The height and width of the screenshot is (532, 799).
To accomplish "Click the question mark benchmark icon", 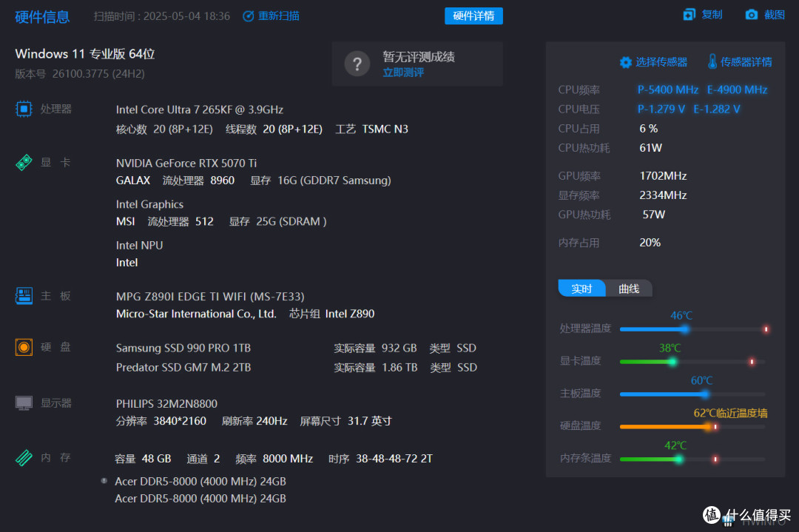I will tap(357, 64).
